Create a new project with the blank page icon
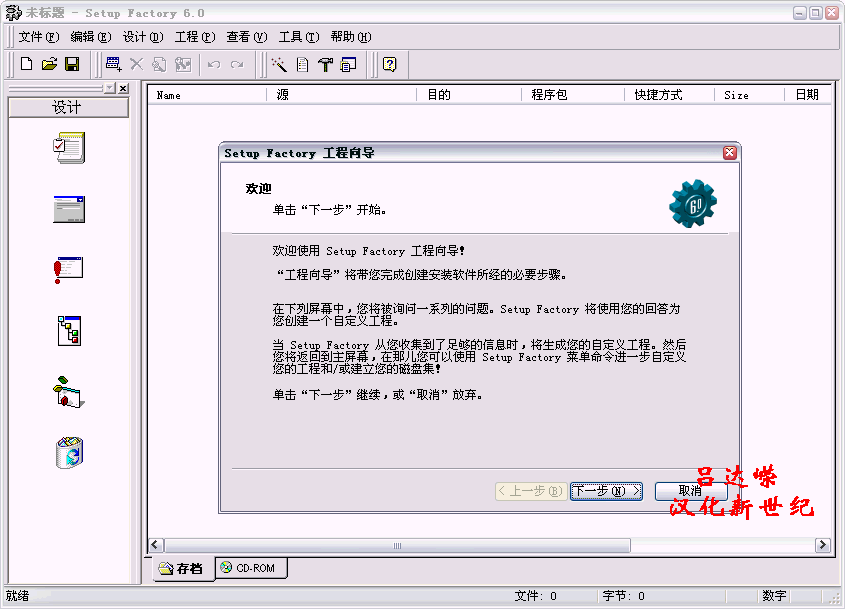 [x=27, y=64]
